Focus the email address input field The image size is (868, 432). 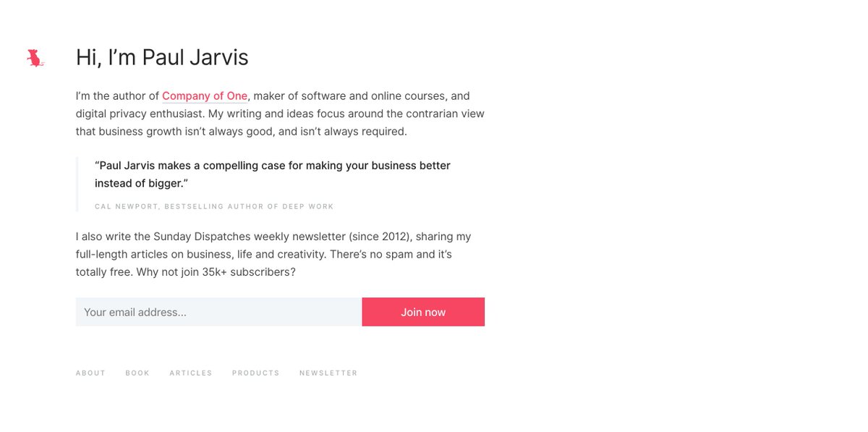coord(218,312)
